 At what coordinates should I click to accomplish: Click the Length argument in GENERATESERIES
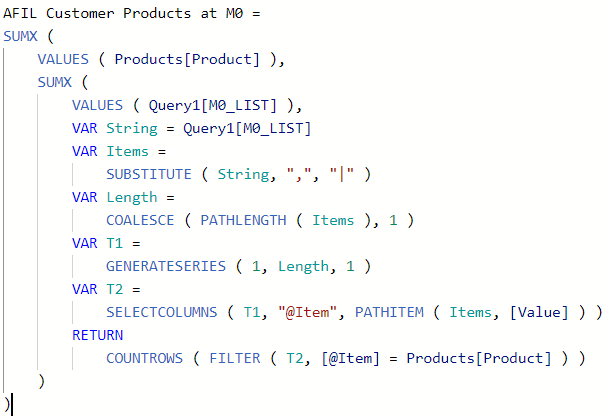[303, 267]
